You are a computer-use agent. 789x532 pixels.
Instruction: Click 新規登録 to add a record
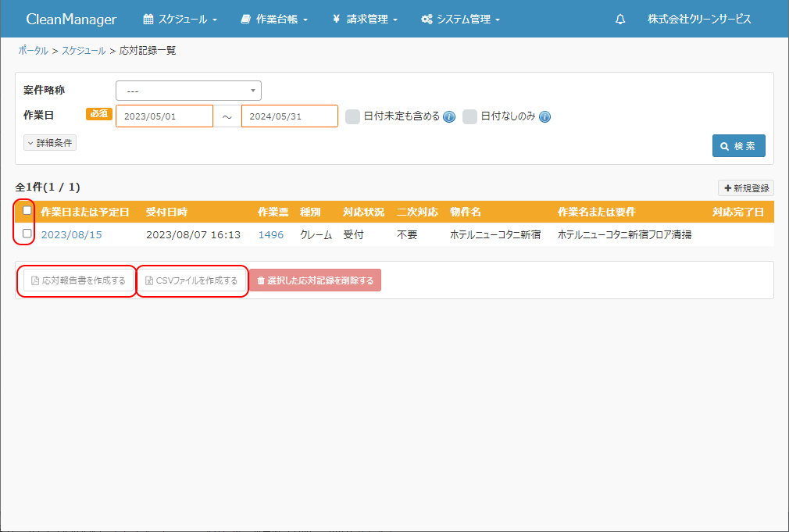pos(745,188)
